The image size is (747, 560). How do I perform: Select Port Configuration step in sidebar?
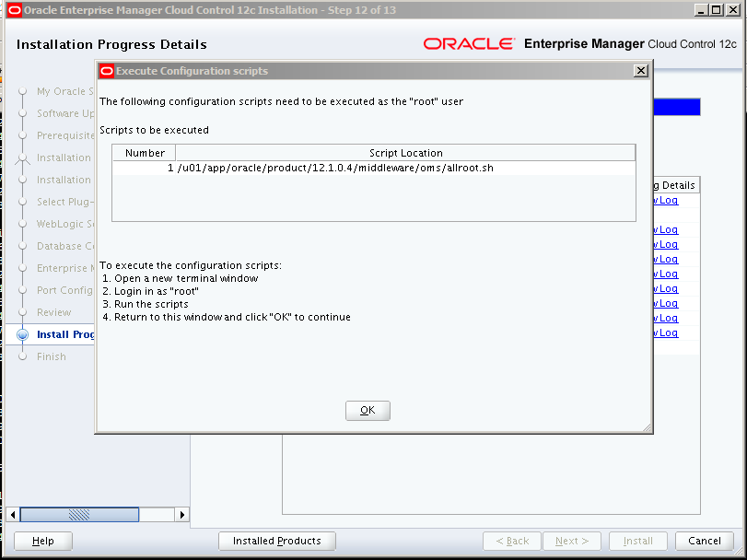pos(64,290)
